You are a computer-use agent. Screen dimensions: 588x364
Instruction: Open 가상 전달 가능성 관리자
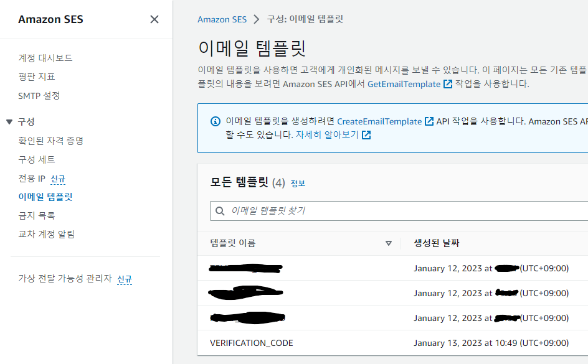coord(65,278)
